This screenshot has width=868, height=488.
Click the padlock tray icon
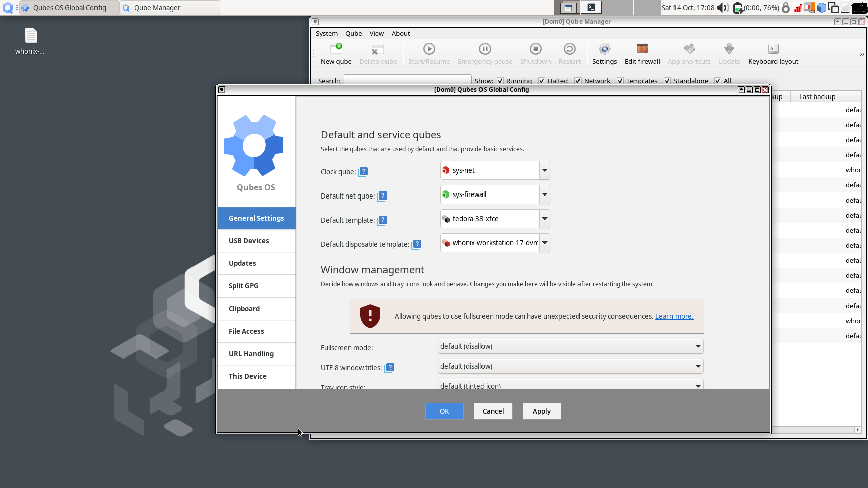tap(786, 8)
